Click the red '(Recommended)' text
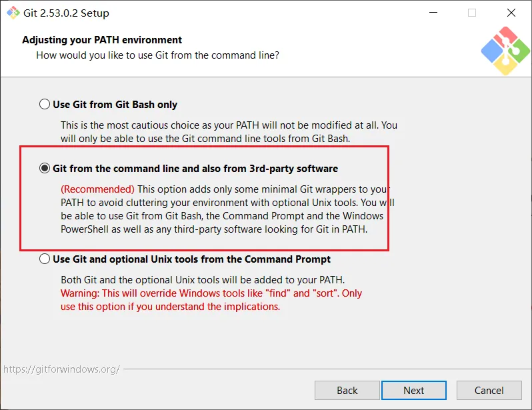 [97, 189]
